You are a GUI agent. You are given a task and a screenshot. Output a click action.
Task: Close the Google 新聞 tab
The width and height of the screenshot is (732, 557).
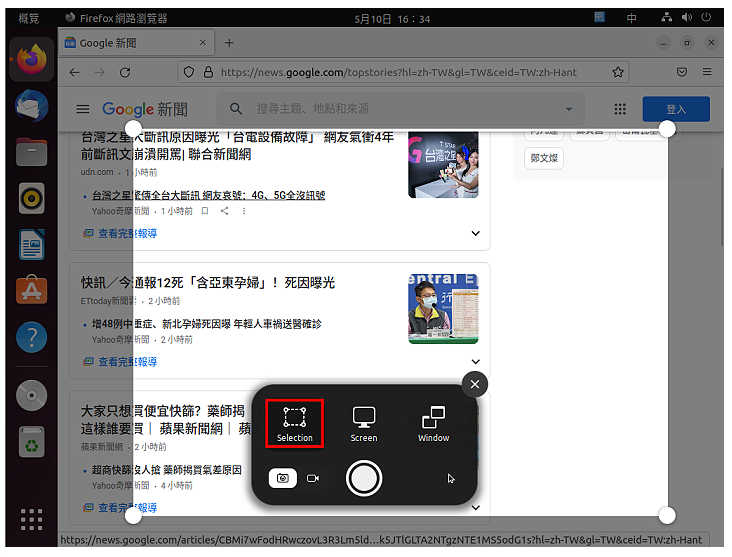pyautogui.click(x=203, y=42)
